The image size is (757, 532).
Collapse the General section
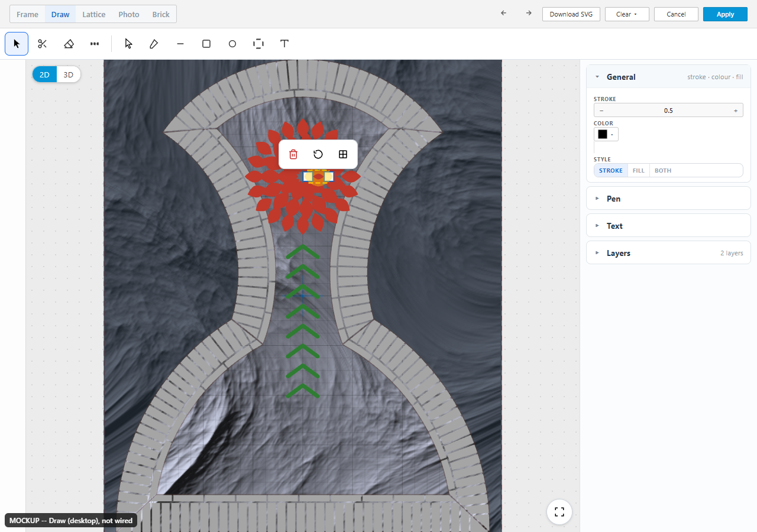[668, 77]
